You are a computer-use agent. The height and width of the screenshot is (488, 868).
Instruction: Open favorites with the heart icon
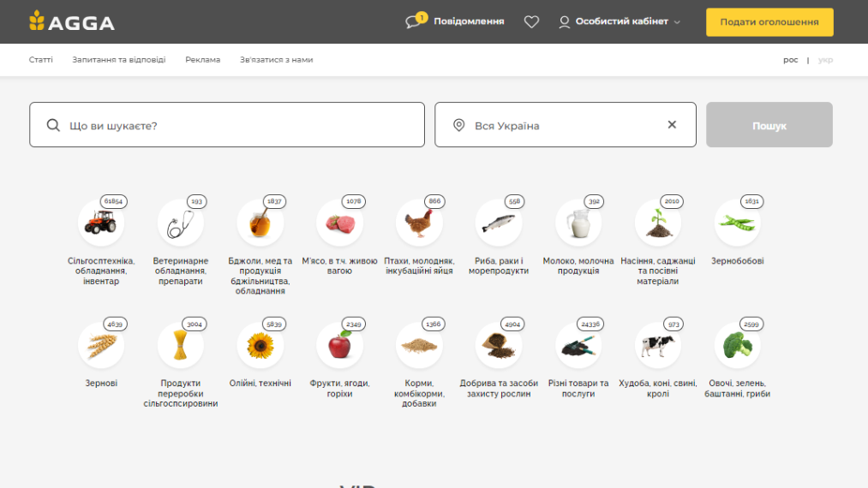[531, 21]
